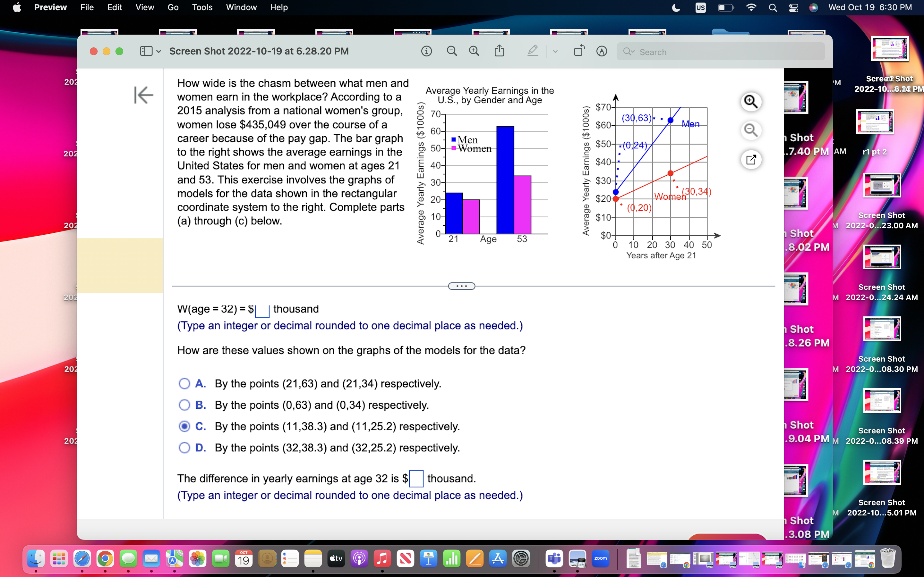The width and height of the screenshot is (924, 577).
Task: Select answer choice B radio button
Action: click(x=184, y=405)
